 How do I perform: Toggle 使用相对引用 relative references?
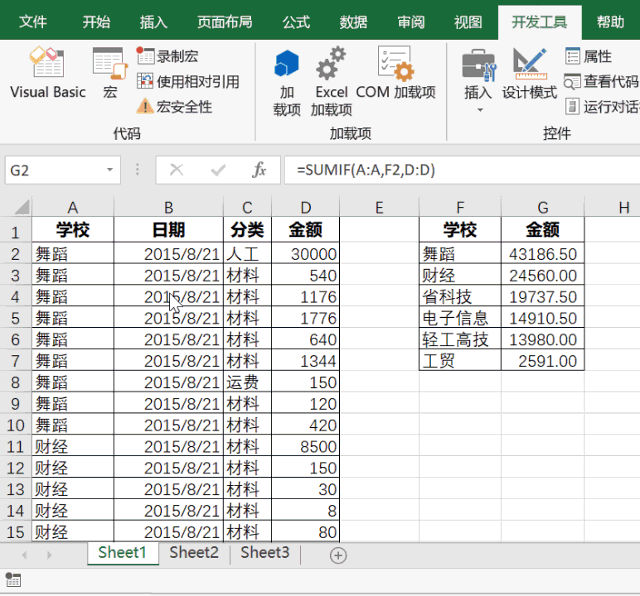pyautogui.click(x=188, y=82)
